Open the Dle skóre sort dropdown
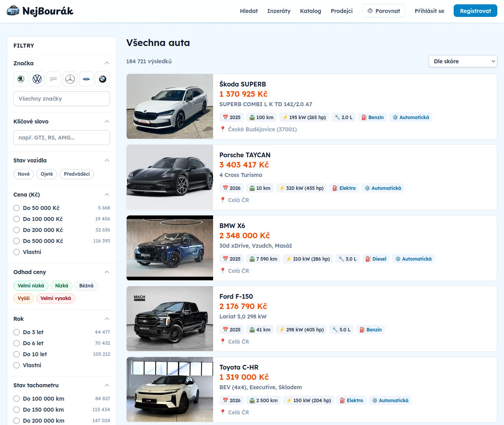The width and height of the screenshot is (504, 425). pos(463,61)
